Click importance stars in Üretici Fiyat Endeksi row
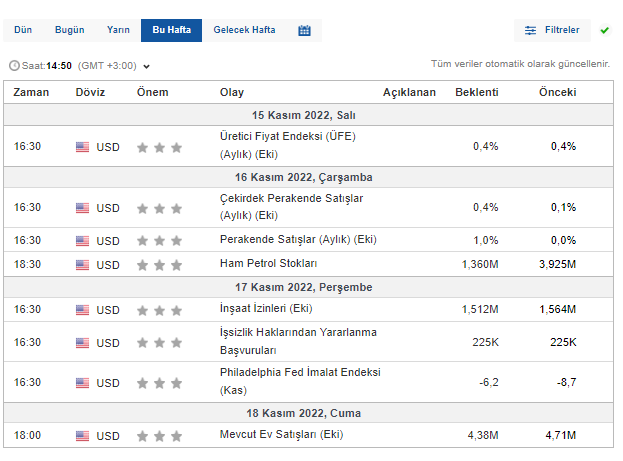This screenshot has width=623, height=461. tap(160, 147)
